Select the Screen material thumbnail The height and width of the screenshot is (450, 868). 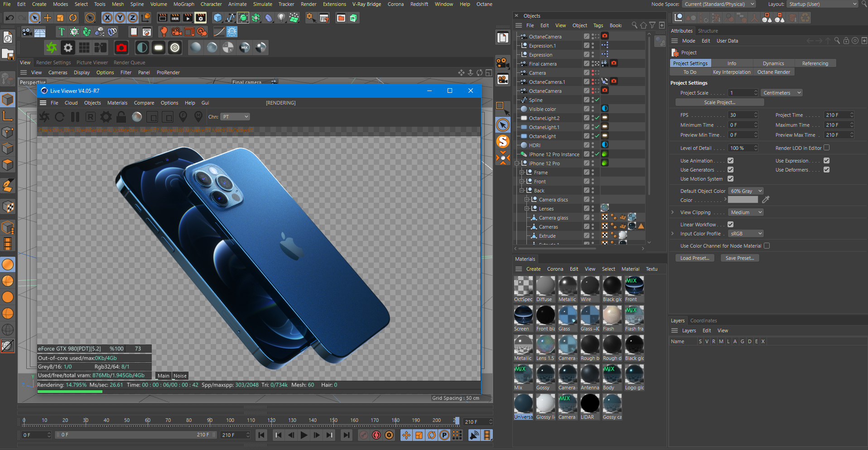[523, 315]
